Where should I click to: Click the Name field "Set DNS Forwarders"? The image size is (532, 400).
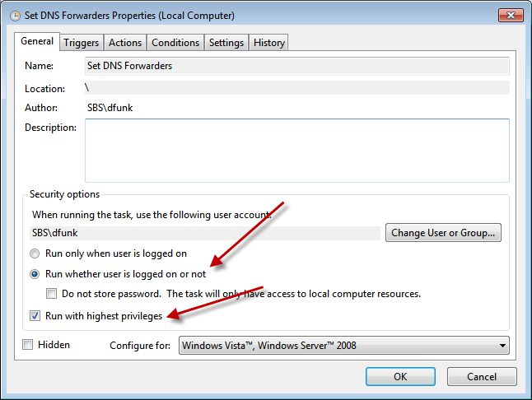[x=296, y=66]
